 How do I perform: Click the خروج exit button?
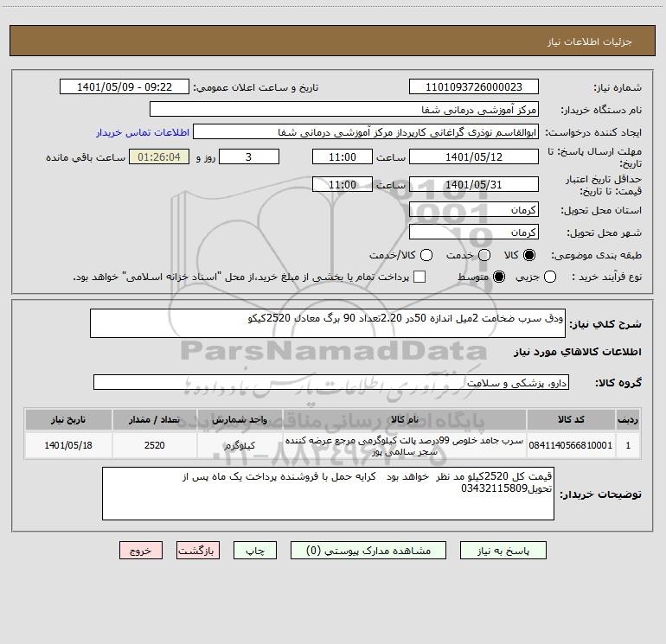coord(141,550)
